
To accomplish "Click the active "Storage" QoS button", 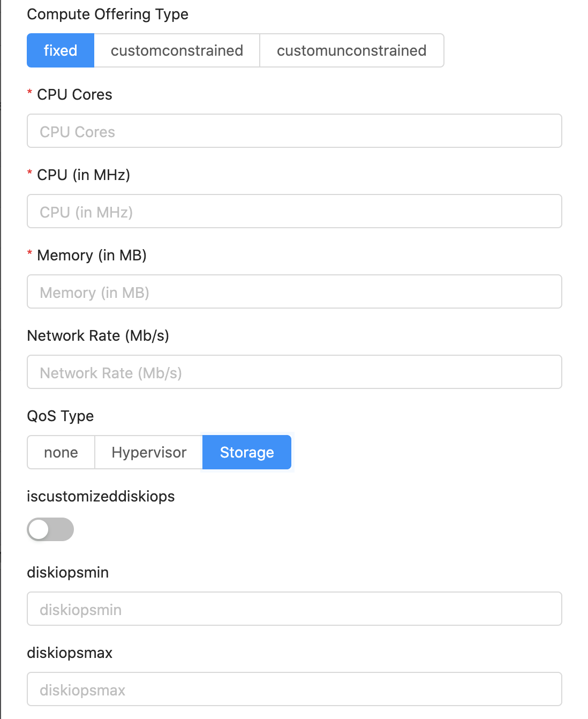I will (246, 452).
